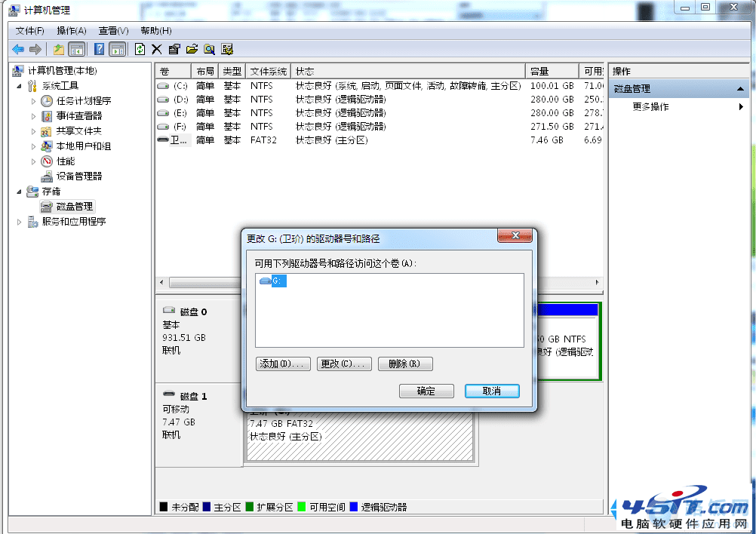Screen dimensions: 756x534
Task: Select 设备管理器 in the tree
Action: 79,176
